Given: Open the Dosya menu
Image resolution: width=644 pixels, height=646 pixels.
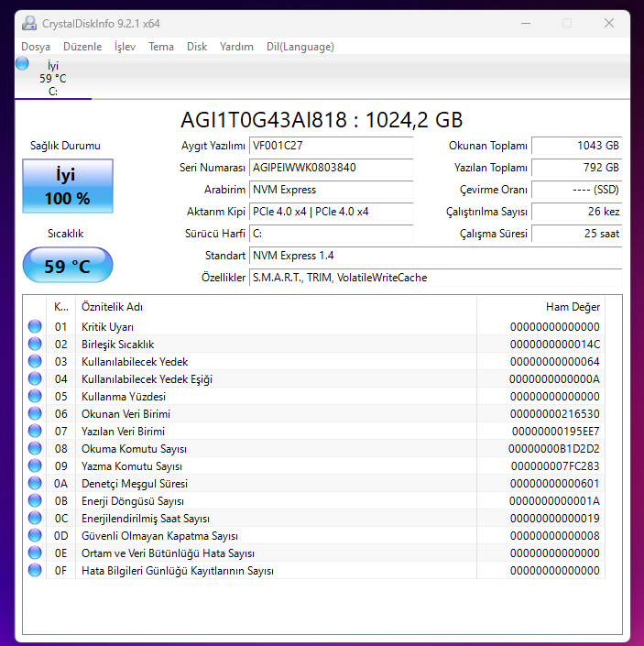Looking at the screenshot, I should (x=36, y=47).
